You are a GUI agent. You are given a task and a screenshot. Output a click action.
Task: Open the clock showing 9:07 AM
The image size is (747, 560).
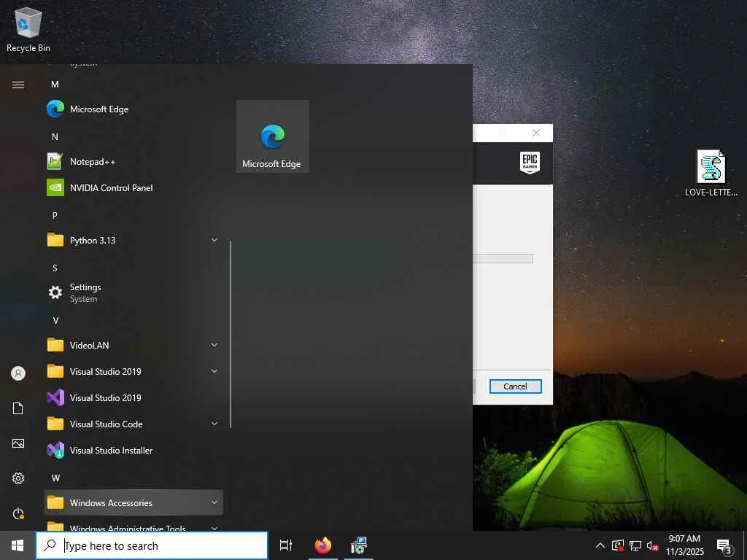(x=684, y=545)
